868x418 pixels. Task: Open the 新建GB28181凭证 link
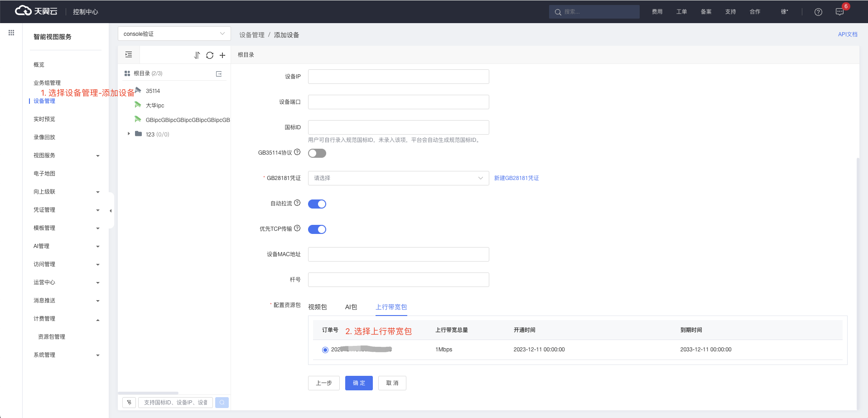(x=516, y=178)
